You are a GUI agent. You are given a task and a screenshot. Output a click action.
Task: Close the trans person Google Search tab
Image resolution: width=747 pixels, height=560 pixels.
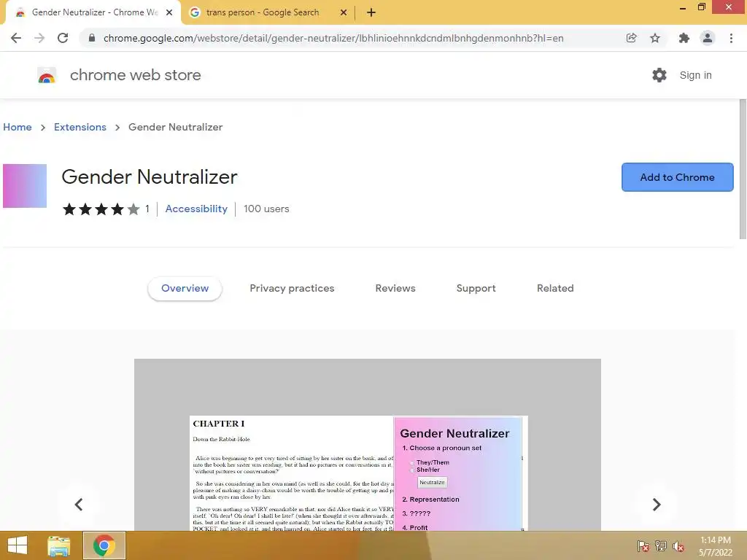344,12
